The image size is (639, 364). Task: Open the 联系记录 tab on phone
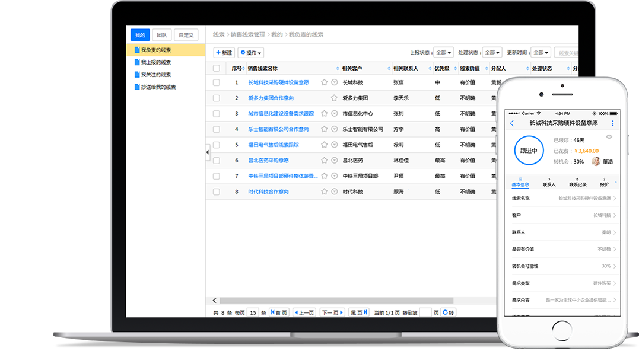point(577,183)
